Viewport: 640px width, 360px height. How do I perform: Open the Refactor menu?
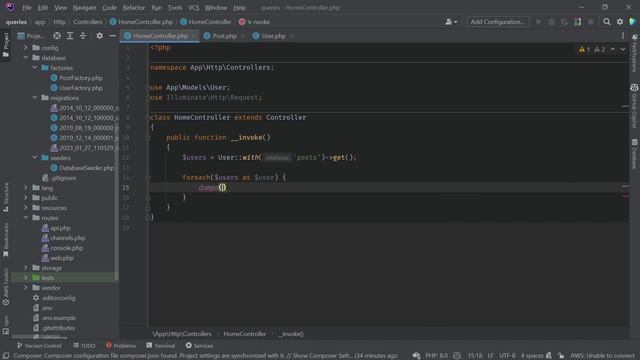[x=133, y=8]
